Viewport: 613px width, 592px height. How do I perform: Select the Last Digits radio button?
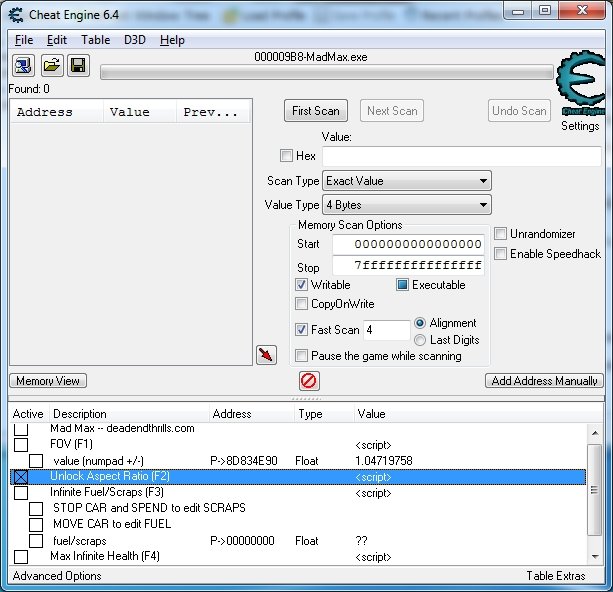[x=420, y=340]
